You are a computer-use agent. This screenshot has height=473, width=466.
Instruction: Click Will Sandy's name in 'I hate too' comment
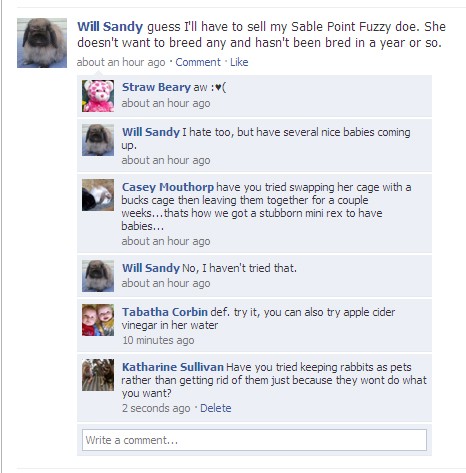click(151, 132)
